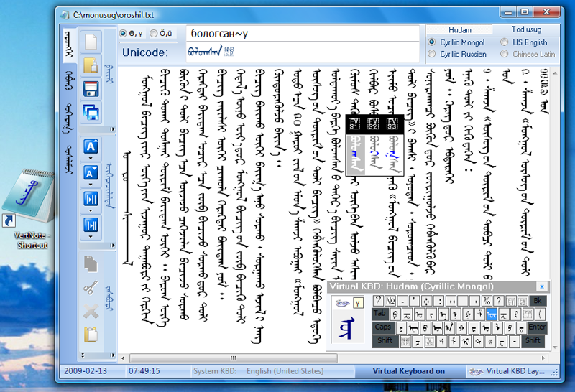Screen dimensions: 575x392
Task: Open dropdown arrow under lower column spacing icon
Action: (91, 237)
